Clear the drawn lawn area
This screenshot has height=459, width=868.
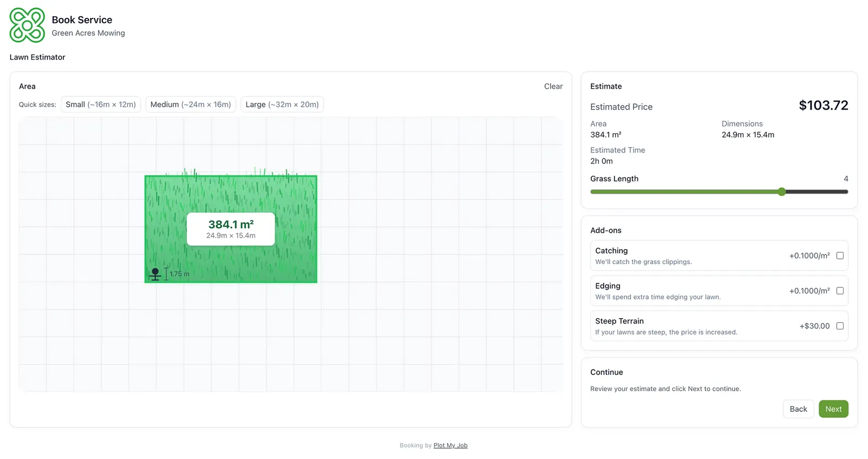click(x=553, y=86)
